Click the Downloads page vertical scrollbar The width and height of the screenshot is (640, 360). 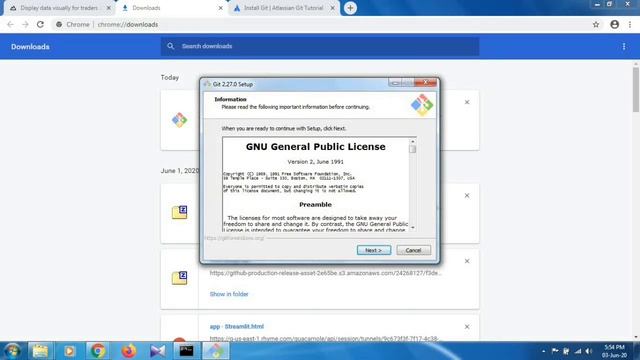636,90
